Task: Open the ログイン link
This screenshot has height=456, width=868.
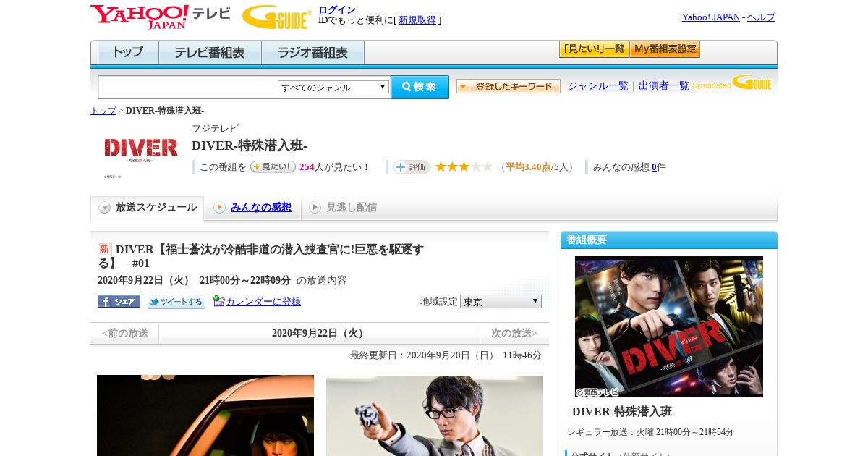Action: coord(337,9)
